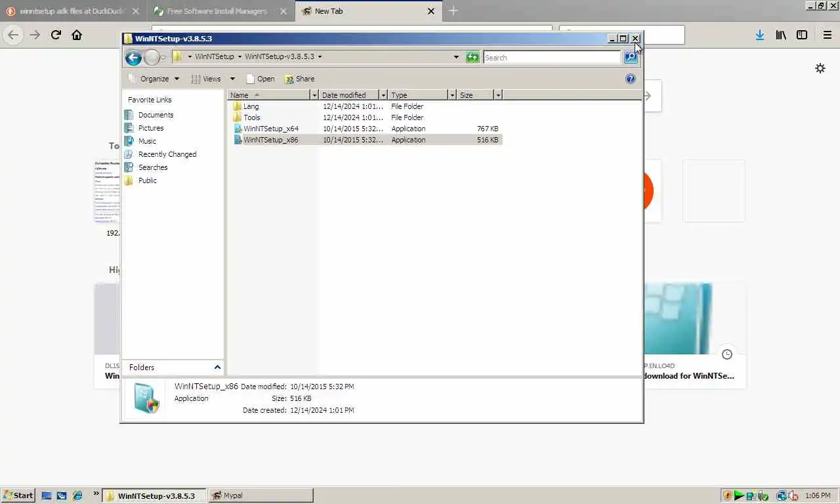
Task: Select the Tools folder icon
Action: [x=238, y=117]
